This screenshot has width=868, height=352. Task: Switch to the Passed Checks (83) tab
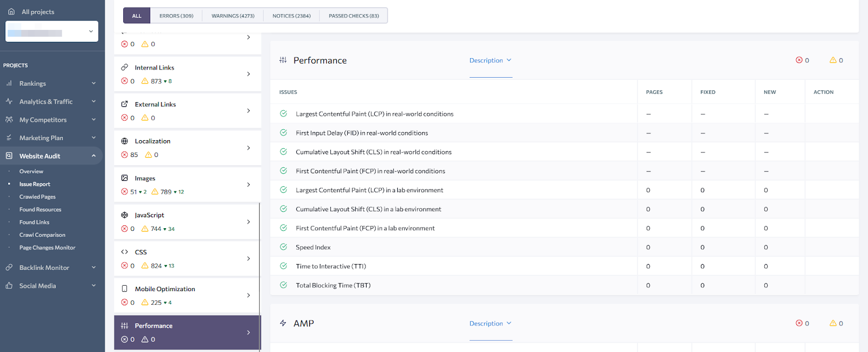354,16
